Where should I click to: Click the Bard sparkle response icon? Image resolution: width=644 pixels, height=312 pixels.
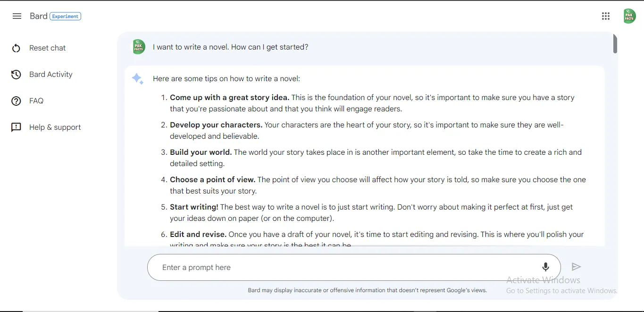click(x=137, y=79)
